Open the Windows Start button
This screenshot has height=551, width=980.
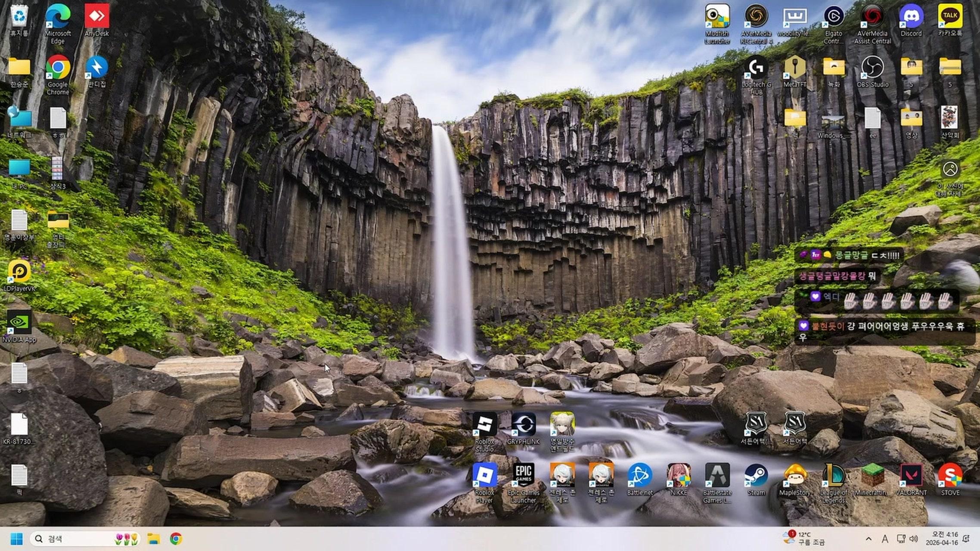[x=16, y=539]
